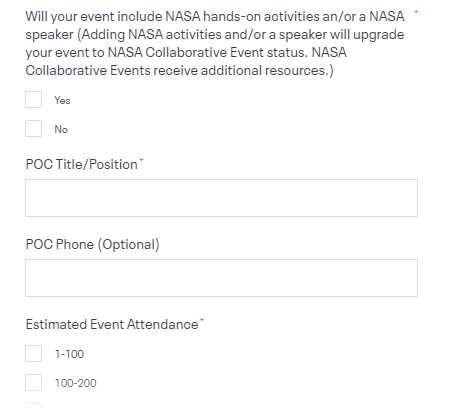The width and height of the screenshot is (465, 408).
Task: Click the "Yes" option label text
Action: pos(62,100)
